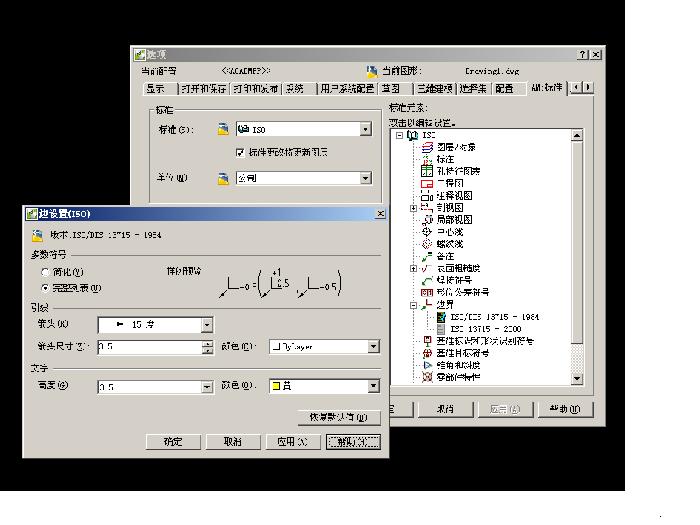This screenshot has height=525, width=700.
Task: Click 取消 in edge settings dialog
Action: pyautogui.click(x=233, y=442)
